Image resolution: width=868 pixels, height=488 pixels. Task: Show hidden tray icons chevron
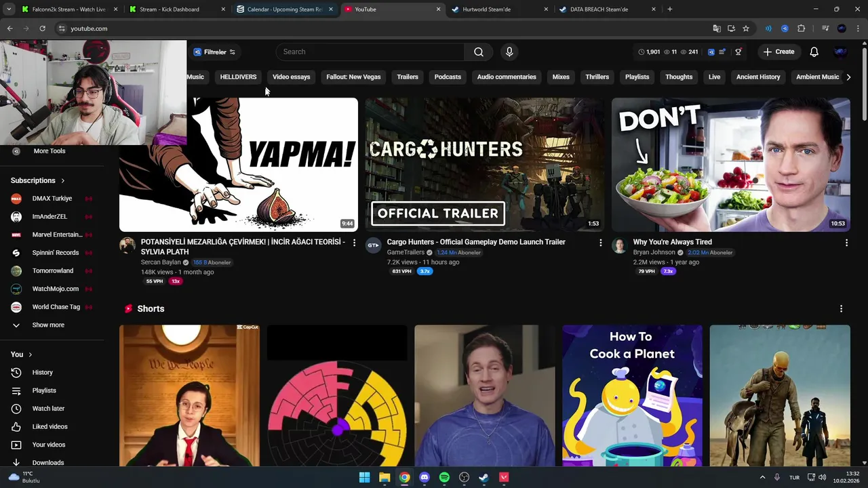[x=762, y=478]
